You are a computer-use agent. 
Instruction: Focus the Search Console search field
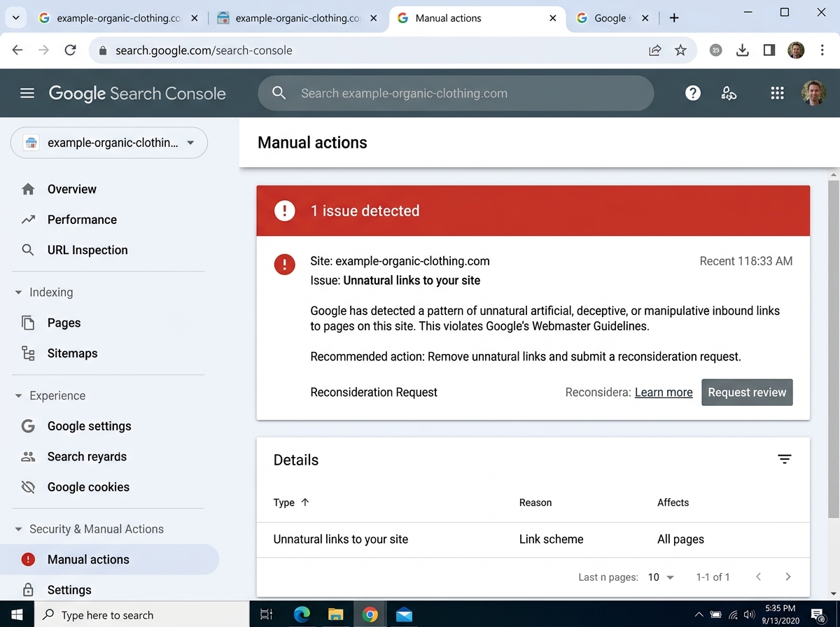pyautogui.click(x=456, y=93)
